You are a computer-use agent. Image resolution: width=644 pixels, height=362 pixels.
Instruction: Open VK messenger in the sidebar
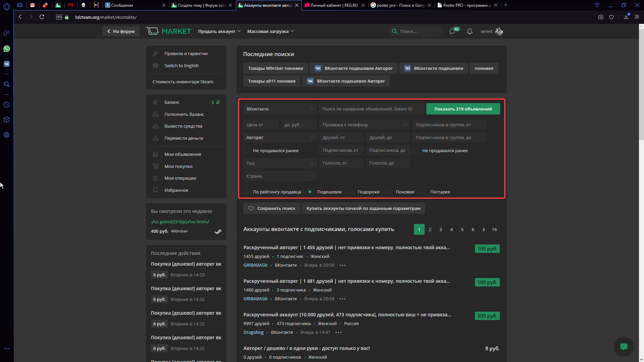(7, 64)
